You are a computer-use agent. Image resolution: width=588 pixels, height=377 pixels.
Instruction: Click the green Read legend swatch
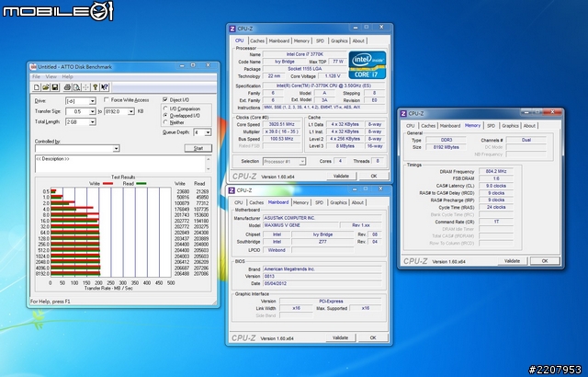coord(141,183)
